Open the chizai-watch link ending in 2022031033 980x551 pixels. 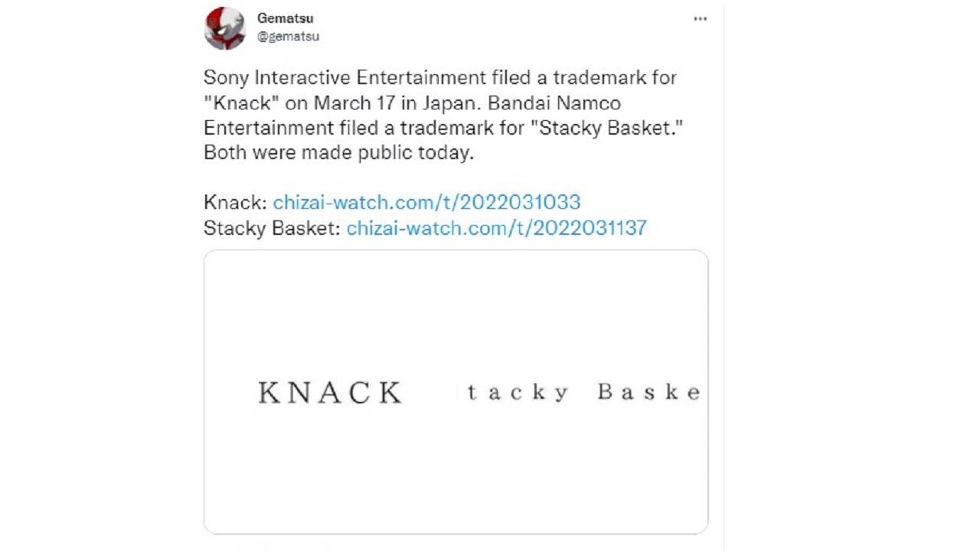click(426, 202)
